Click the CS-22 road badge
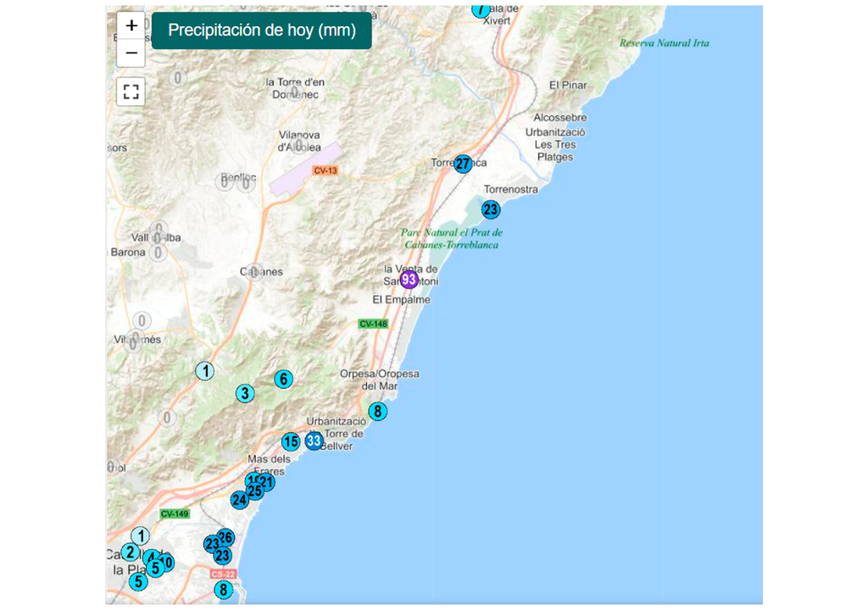The height and width of the screenshot is (610, 868). coord(223,574)
